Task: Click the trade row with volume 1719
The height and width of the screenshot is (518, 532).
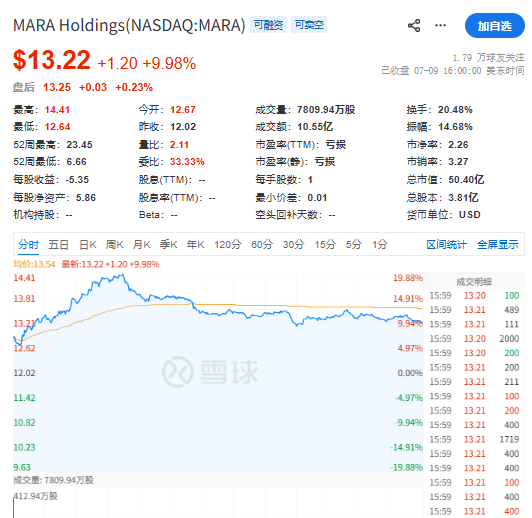Action: [474, 440]
